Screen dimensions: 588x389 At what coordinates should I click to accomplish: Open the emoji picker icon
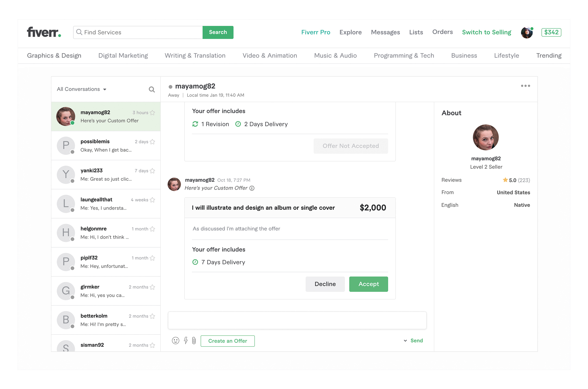click(176, 341)
